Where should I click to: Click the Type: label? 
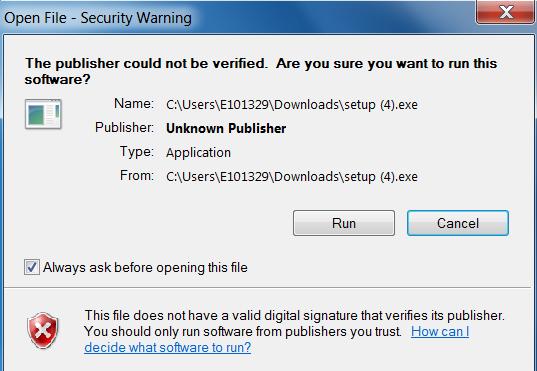[x=137, y=151]
